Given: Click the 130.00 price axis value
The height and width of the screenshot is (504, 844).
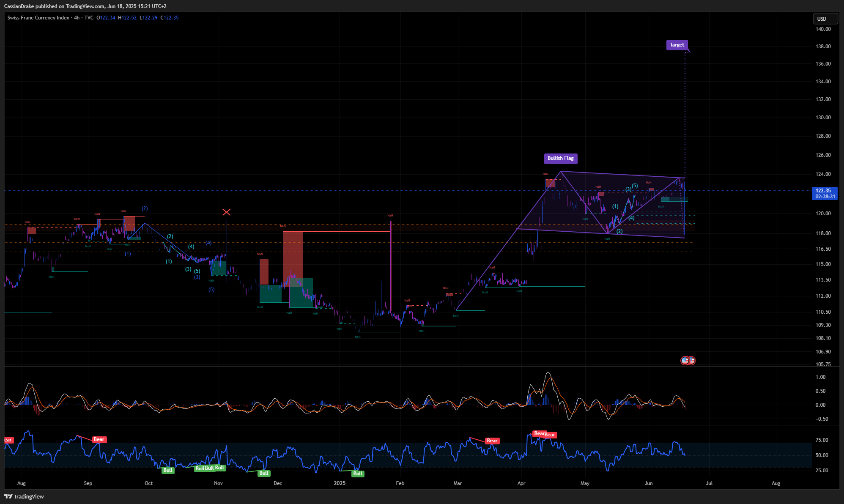Looking at the screenshot, I should pyautogui.click(x=823, y=118).
